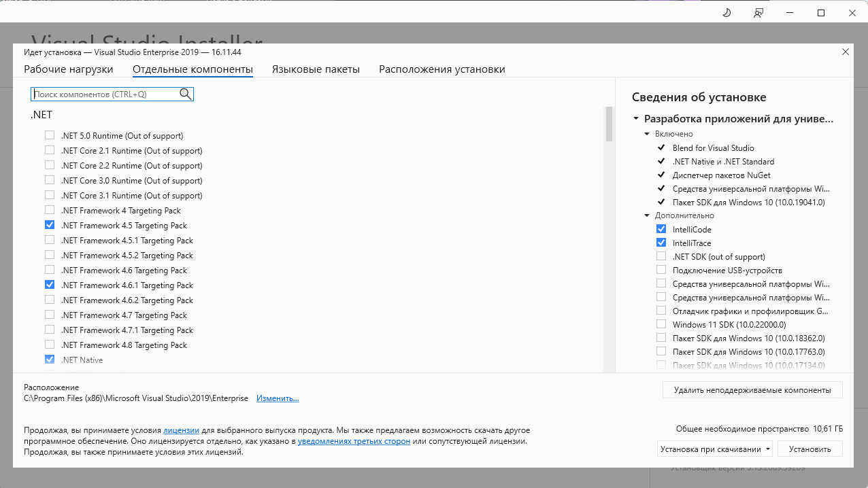This screenshot has width=868, height=488.
Task: Click Диспетчер пакетов NuGet item
Action: [x=721, y=175]
